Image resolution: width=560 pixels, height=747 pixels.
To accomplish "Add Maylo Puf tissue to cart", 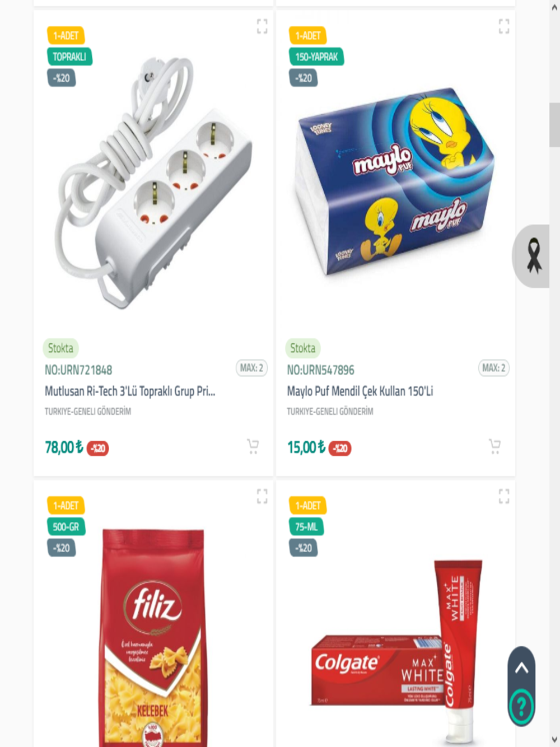I will (495, 446).
